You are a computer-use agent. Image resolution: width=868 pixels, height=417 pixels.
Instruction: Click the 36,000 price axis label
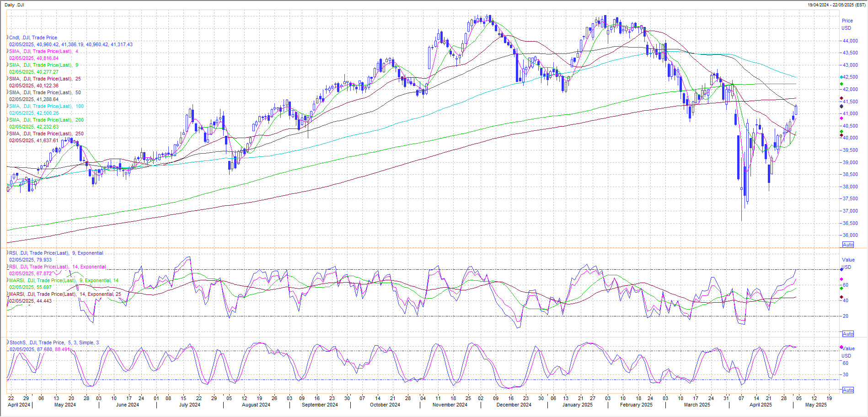[850, 235]
